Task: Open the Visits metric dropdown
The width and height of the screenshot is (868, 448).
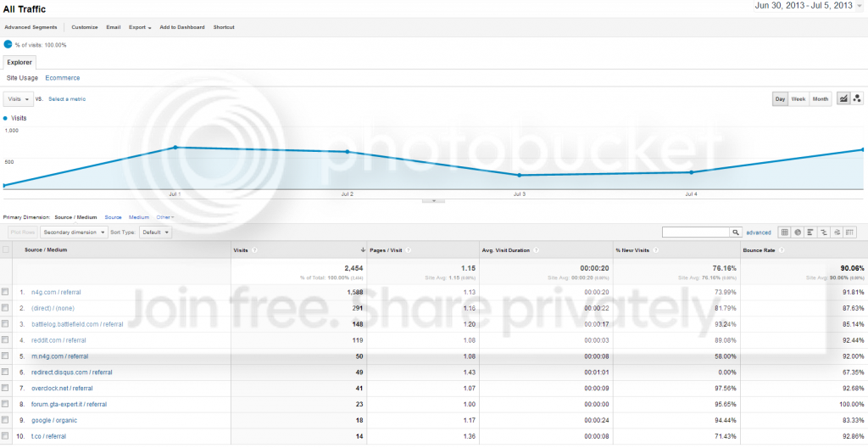Action: coord(19,98)
